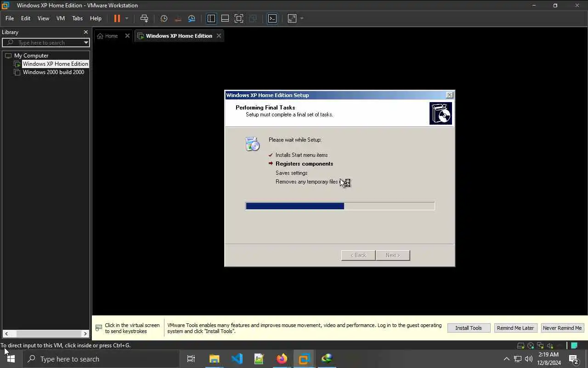This screenshot has width=588, height=368.
Task: Click the green message log icon
Action: point(574,345)
